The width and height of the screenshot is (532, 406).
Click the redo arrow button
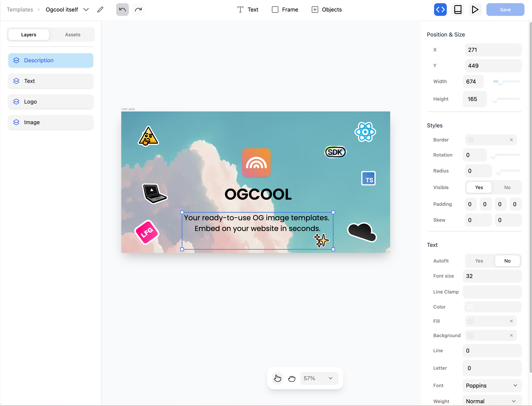138,10
